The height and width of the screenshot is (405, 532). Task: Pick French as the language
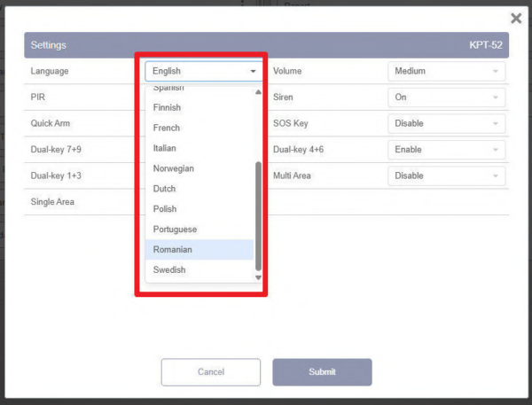[x=199, y=128]
